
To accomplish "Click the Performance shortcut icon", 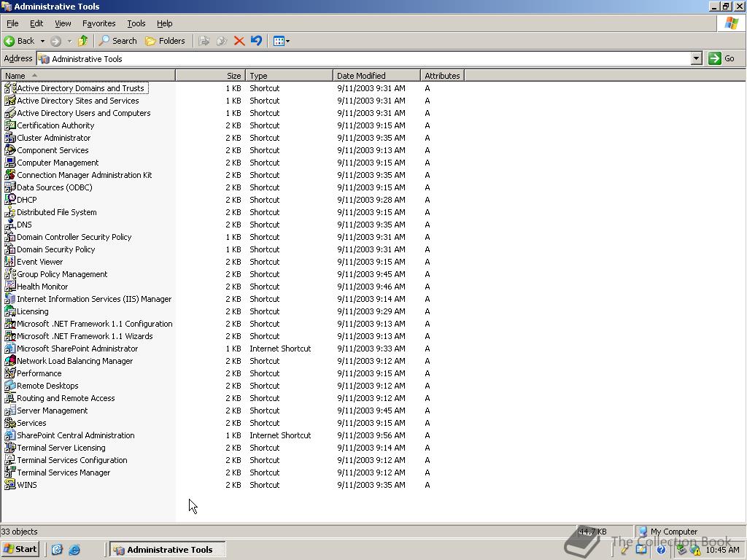I will 9,373.
